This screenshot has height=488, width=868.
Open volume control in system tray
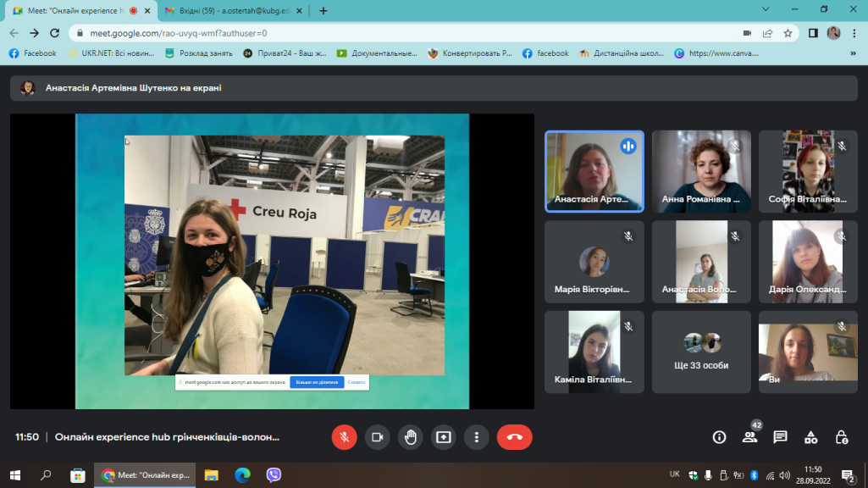pyautogui.click(x=784, y=475)
